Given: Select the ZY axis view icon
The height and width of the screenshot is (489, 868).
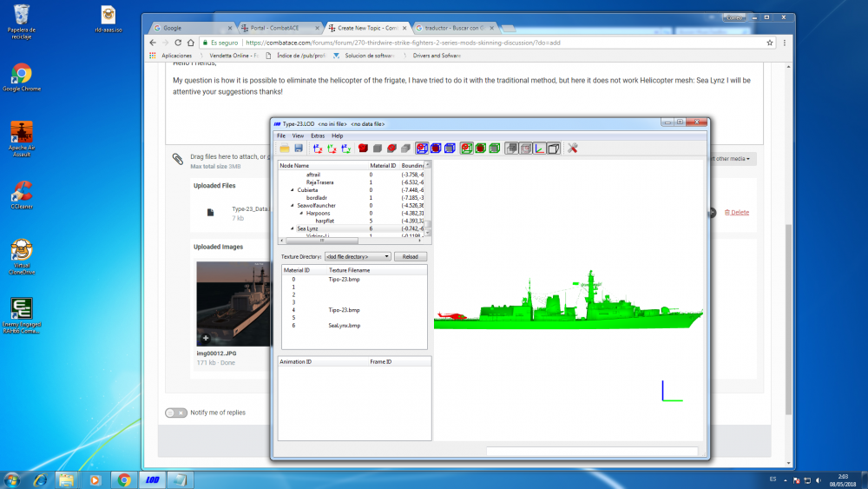Looking at the screenshot, I should coord(346,149).
